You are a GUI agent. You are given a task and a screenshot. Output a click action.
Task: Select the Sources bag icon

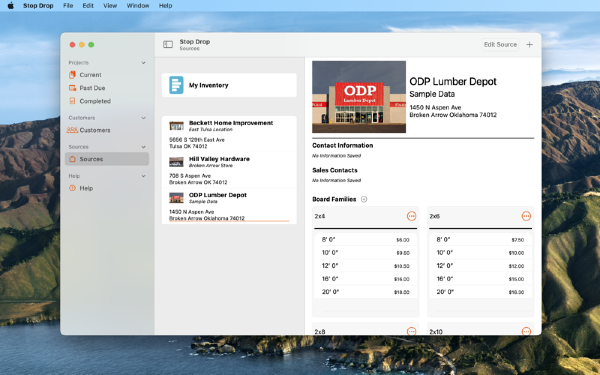coord(72,159)
